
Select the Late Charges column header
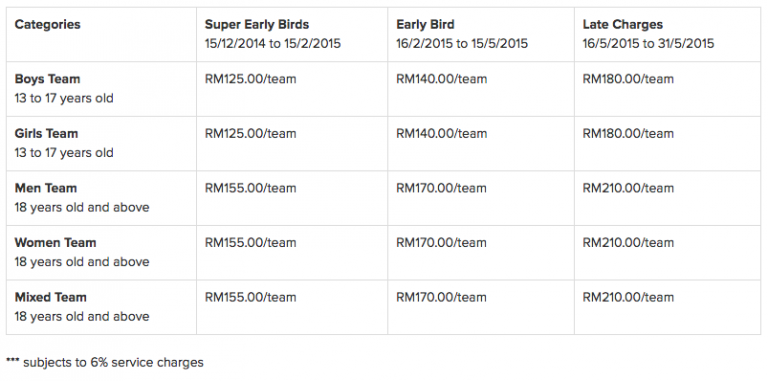click(623, 24)
